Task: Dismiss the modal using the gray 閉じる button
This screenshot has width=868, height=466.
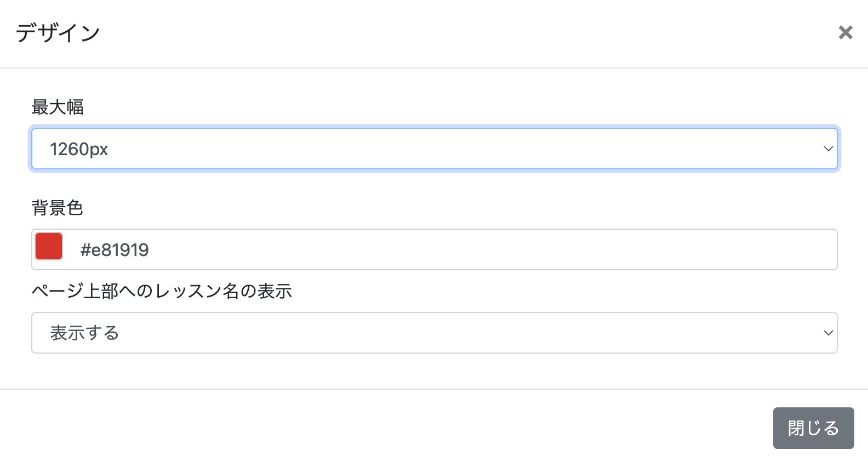Action: tap(813, 428)
